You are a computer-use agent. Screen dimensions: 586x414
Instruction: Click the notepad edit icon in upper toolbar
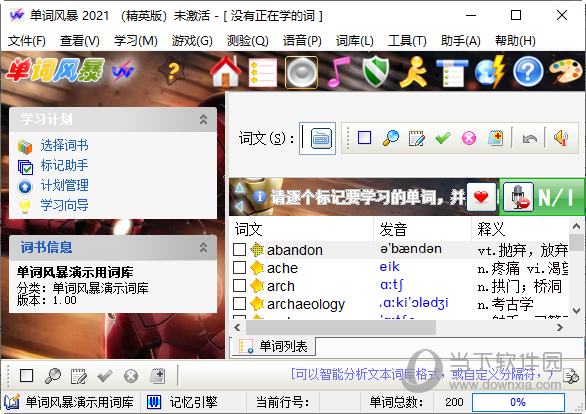tap(417, 138)
